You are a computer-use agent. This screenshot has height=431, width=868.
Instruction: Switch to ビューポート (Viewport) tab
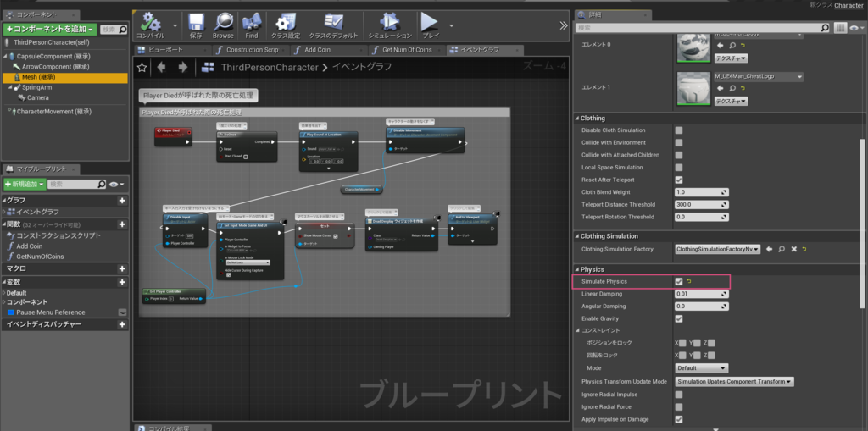[x=172, y=50]
